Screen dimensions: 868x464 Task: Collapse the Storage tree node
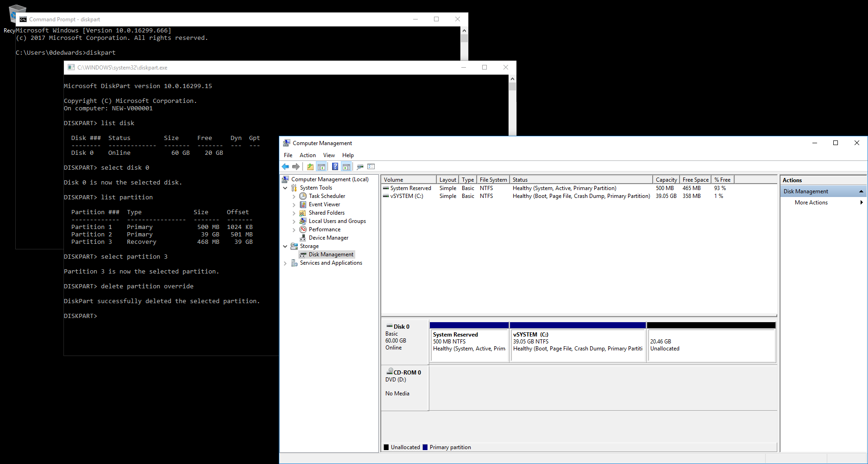coord(285,246)
